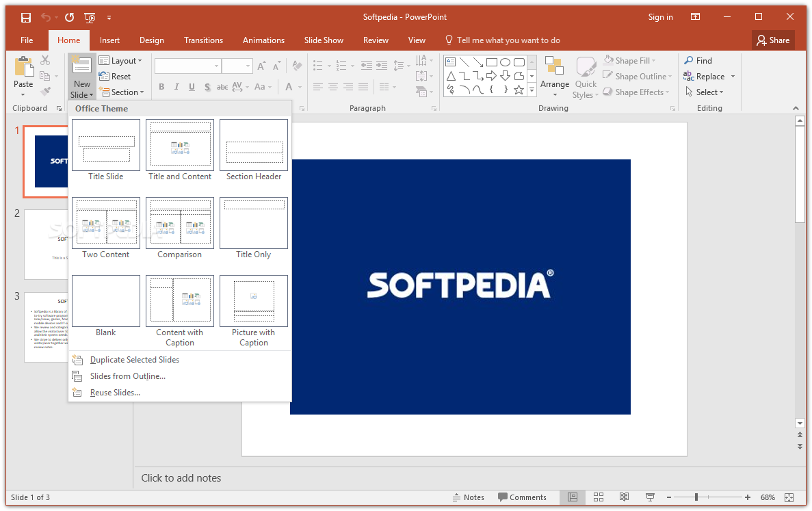Open the File tab

point(27,40)
